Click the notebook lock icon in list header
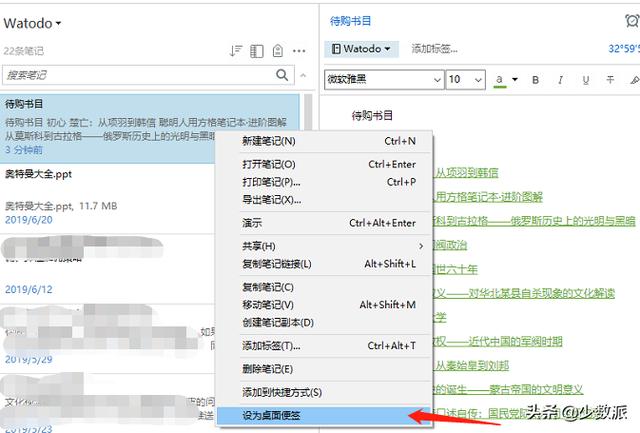This screenshot has height=433, width=640. tap(278, 51)
